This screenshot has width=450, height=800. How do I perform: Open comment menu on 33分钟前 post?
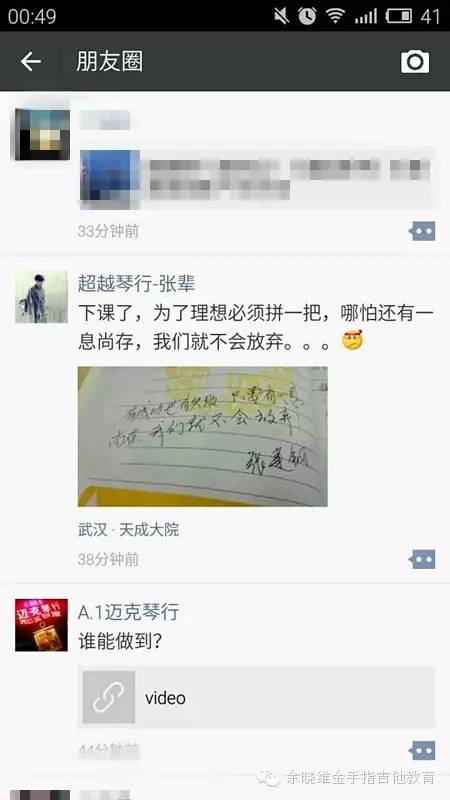click(422, 231)
